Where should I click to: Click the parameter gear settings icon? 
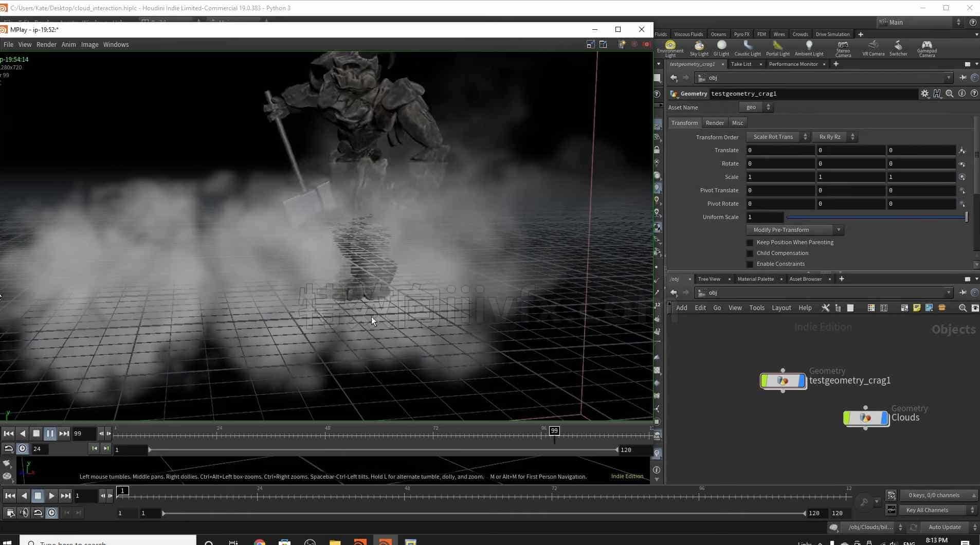[x=924, y=94]
